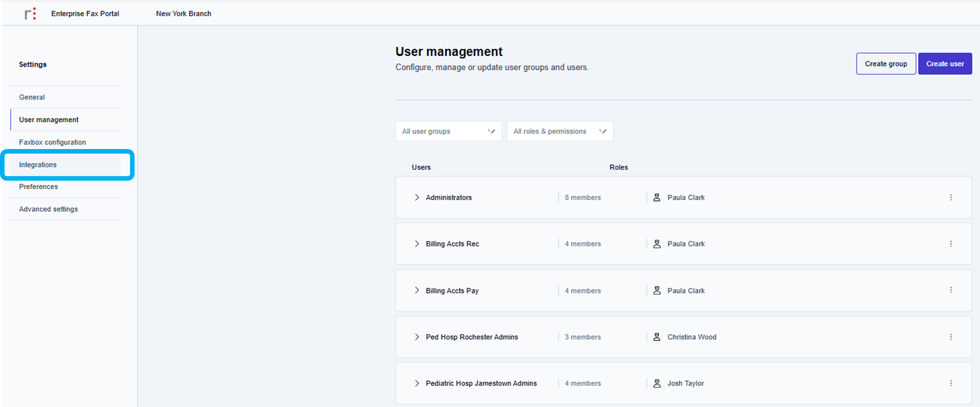The image size is (980, 407).
Task: Click the Create user button
Action: pyautogui.click(x=945, y=64)
